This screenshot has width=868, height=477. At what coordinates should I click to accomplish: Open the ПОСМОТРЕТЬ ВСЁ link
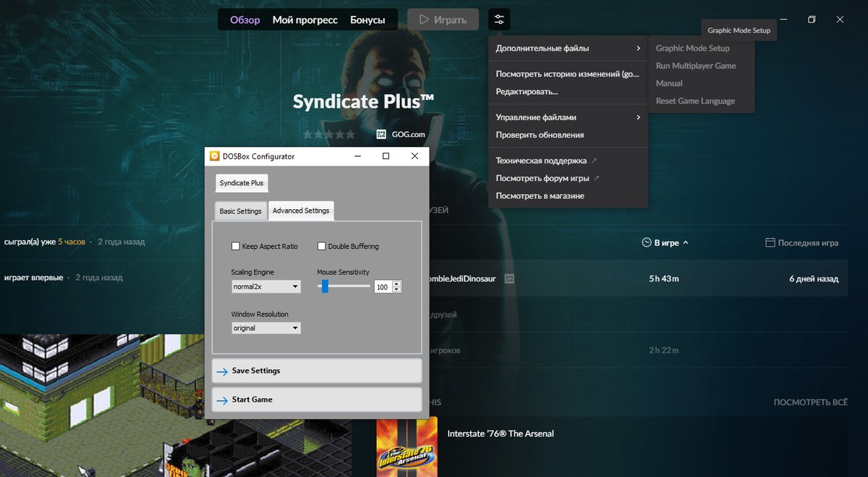811,402
